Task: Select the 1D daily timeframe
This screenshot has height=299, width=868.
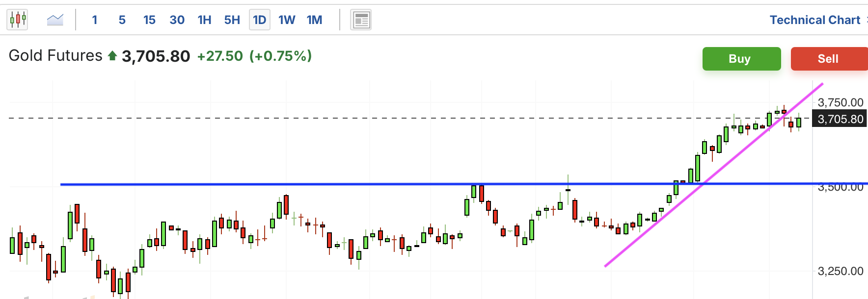Action: (260, 20)
